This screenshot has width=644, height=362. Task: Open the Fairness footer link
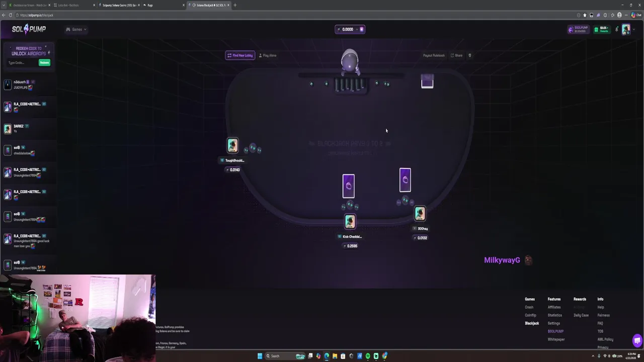pos(603,315)
